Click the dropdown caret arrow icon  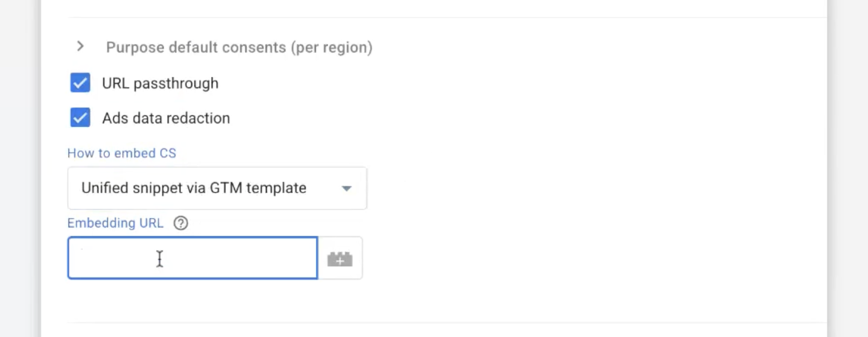[346, 188]
